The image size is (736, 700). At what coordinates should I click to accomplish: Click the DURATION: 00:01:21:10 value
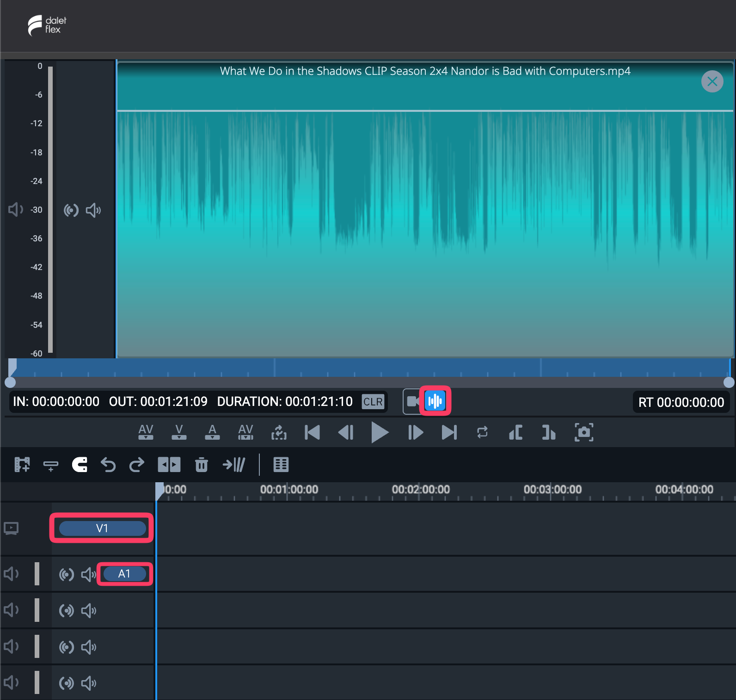(x=285, y=401)
